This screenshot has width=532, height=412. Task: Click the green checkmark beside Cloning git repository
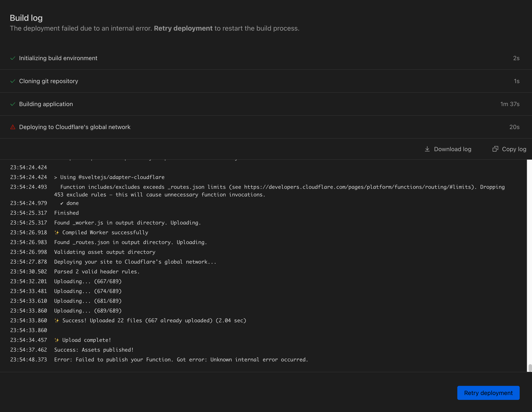13,81
